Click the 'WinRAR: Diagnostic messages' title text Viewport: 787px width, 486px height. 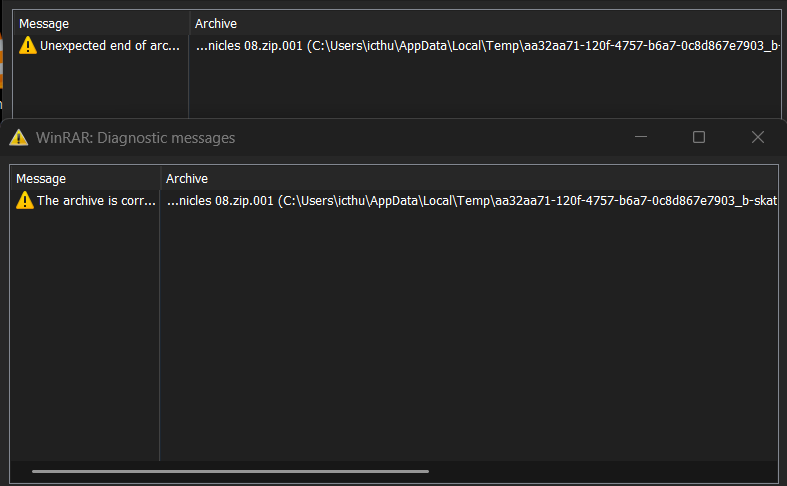click(136, 138)
